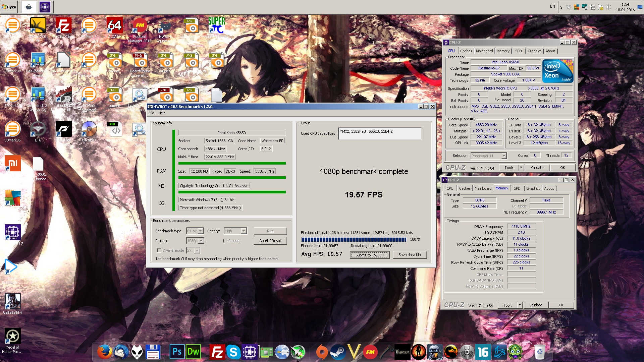Expand Tools arrow in lower CPU-Z window

520,305
